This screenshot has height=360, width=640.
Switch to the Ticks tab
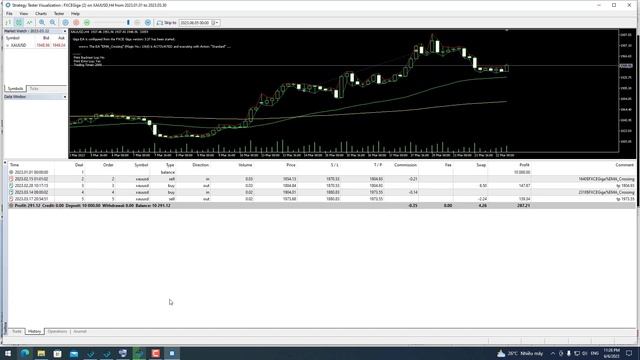(x=34, y=89)
